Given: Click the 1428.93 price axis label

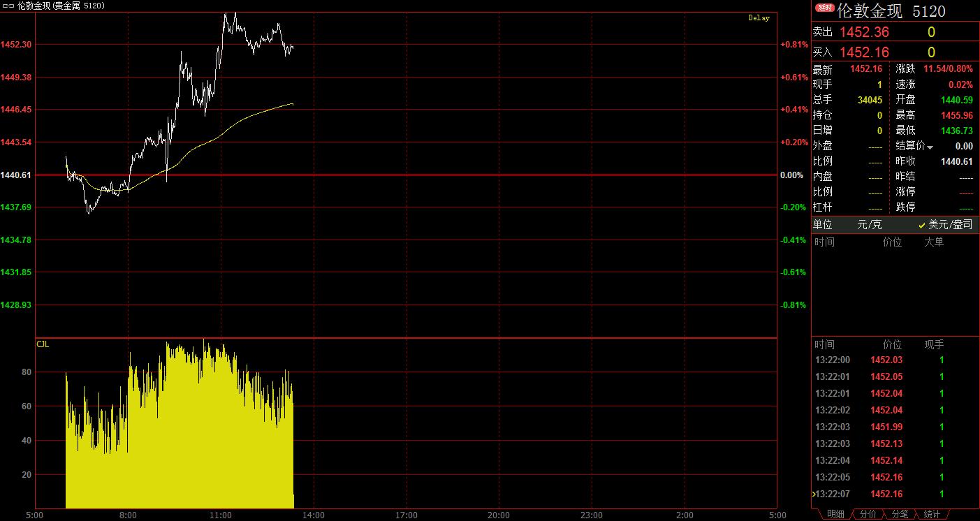Looking at the screenshot, I should click(15, 305).
